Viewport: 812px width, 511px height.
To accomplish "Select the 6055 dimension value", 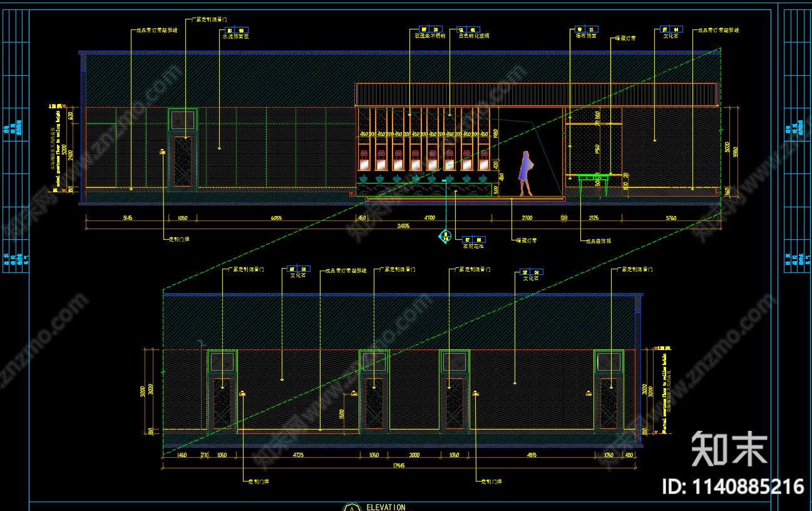I will pos(277,218).
